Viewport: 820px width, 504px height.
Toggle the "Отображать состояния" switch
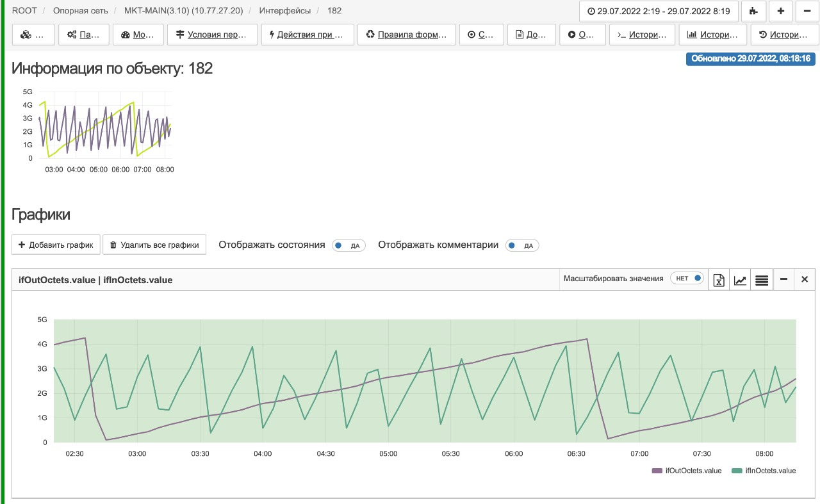pos(348,245)
